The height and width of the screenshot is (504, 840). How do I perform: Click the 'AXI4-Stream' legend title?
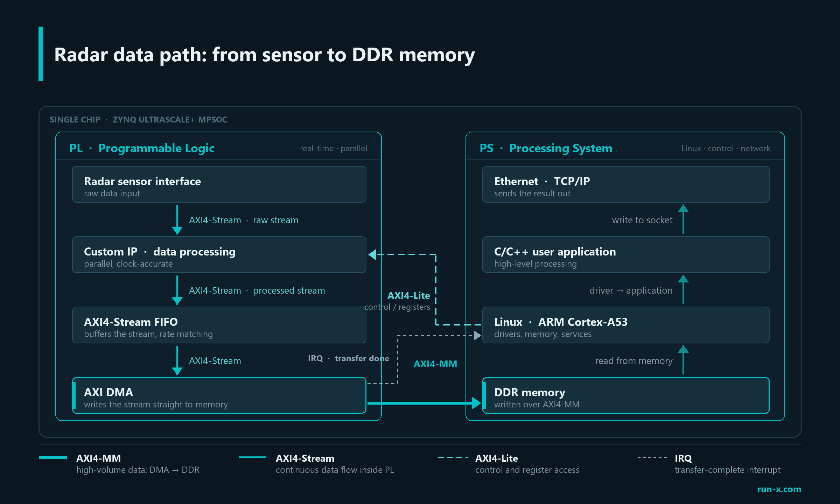(x=305, y=458)
